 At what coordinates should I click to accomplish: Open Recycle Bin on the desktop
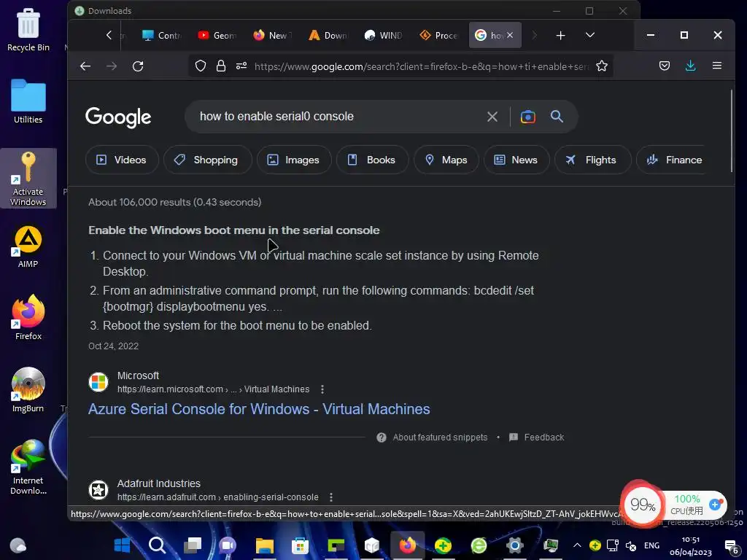pos(28,29)
